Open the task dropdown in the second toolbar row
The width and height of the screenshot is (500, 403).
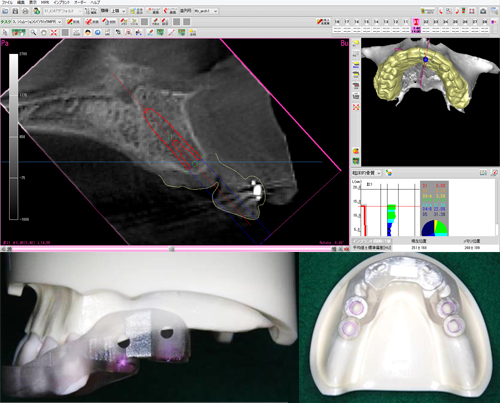click(x=37, y=22)
